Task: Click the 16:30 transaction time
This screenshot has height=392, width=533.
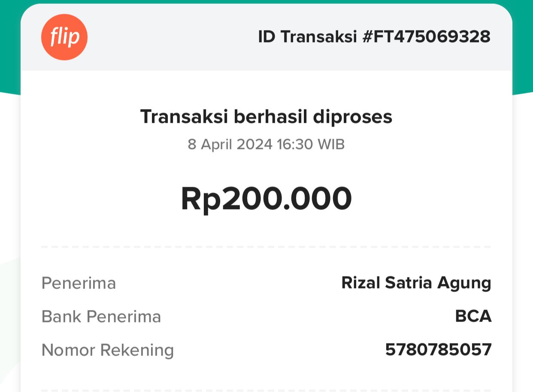Action: click(294, 144)
